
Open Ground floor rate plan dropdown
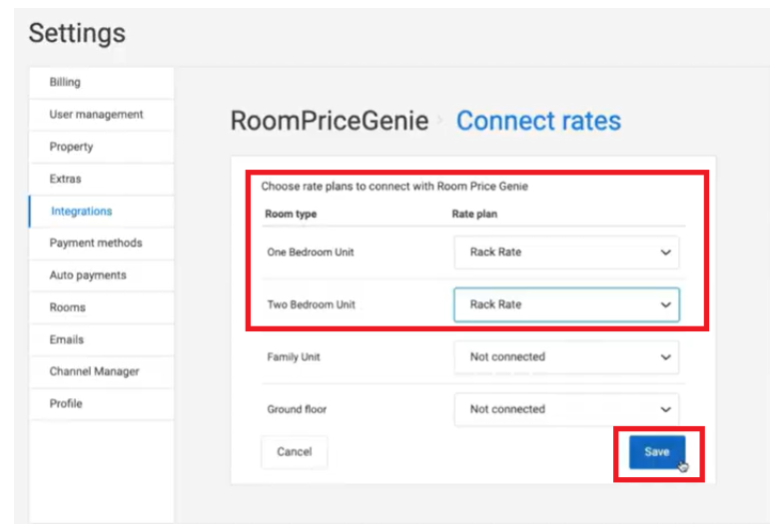coord(566,409)
